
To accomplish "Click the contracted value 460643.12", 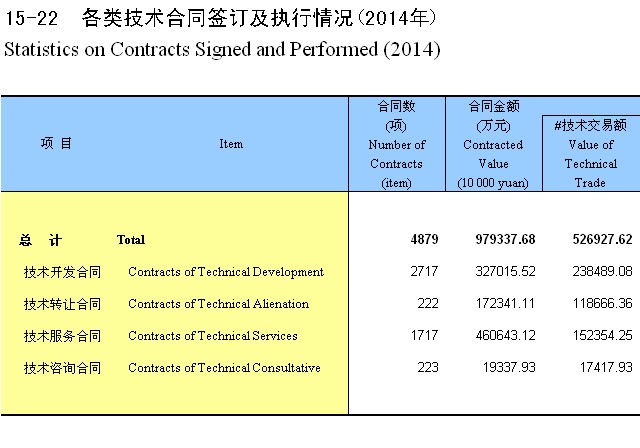I will 505,336.
